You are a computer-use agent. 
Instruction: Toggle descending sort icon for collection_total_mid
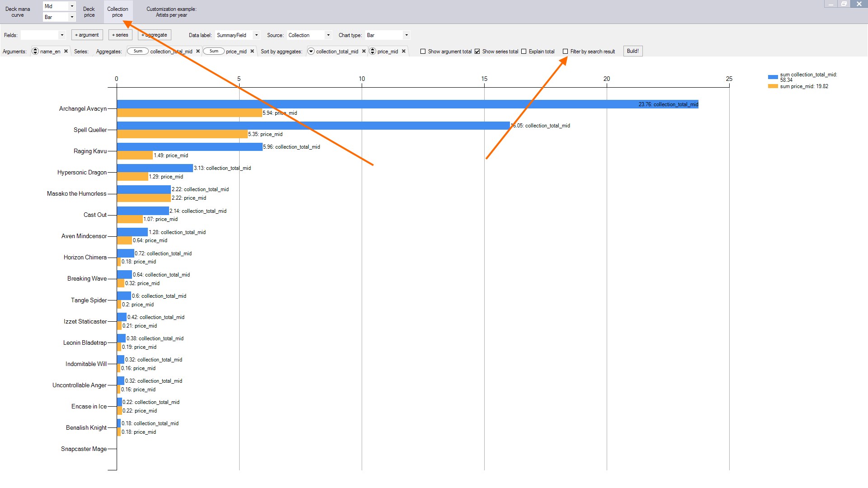click(x=311, y=51)
